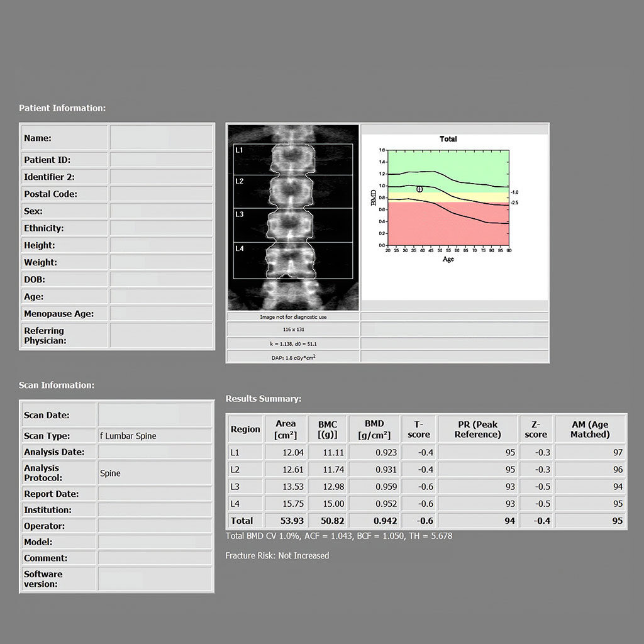Select the Z-score column header
The image size is (644, 644).
(x=536, y=429)
